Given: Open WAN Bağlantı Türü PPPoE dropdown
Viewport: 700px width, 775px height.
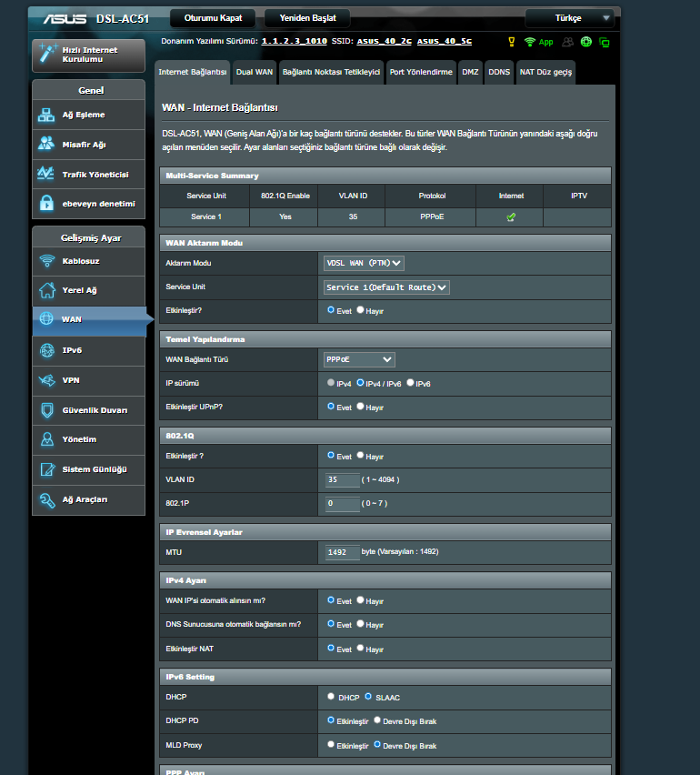Looking at the screenshot, I should pyautogui.click(x=359, y=359).
